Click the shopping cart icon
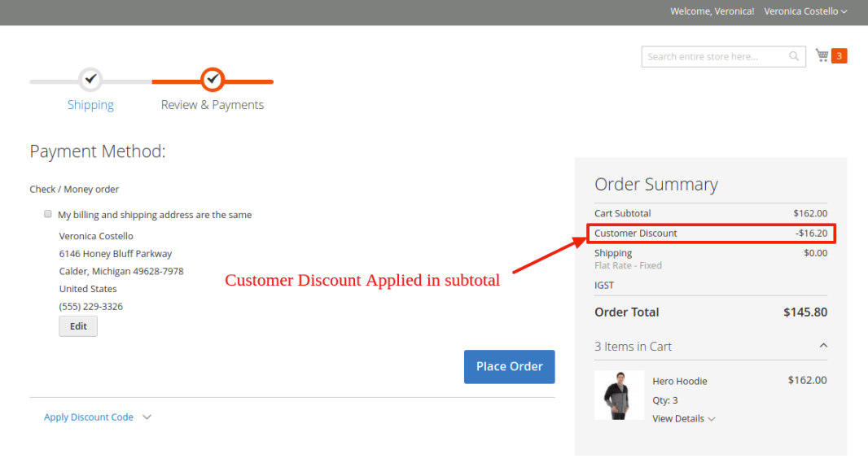Screen dimensions: 868x463 [x=822, y=55]
